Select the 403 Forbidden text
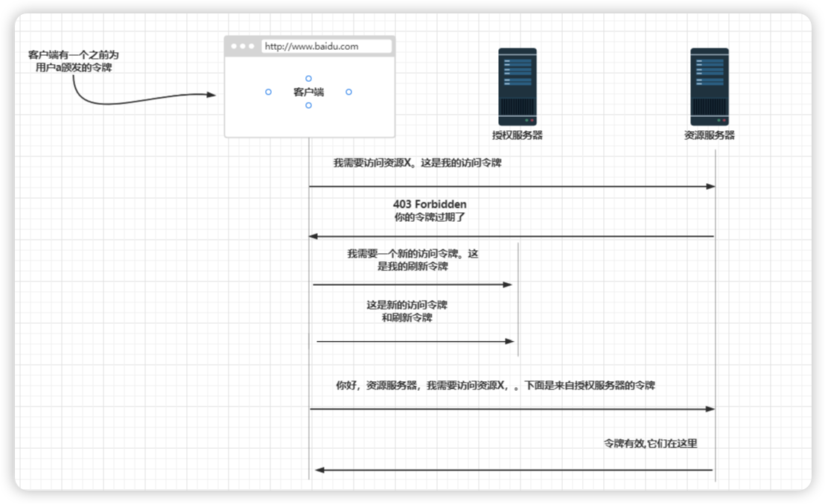This screenshot has width=825, height=504. tap(430, 204)
